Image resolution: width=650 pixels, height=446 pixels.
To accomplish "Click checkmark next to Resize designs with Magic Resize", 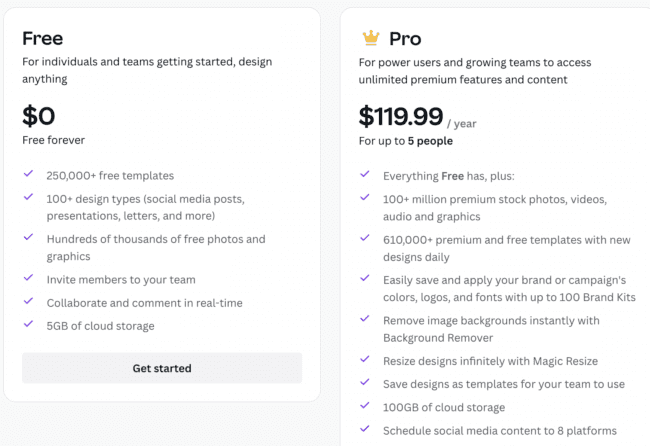I will (x=365, y=359).
